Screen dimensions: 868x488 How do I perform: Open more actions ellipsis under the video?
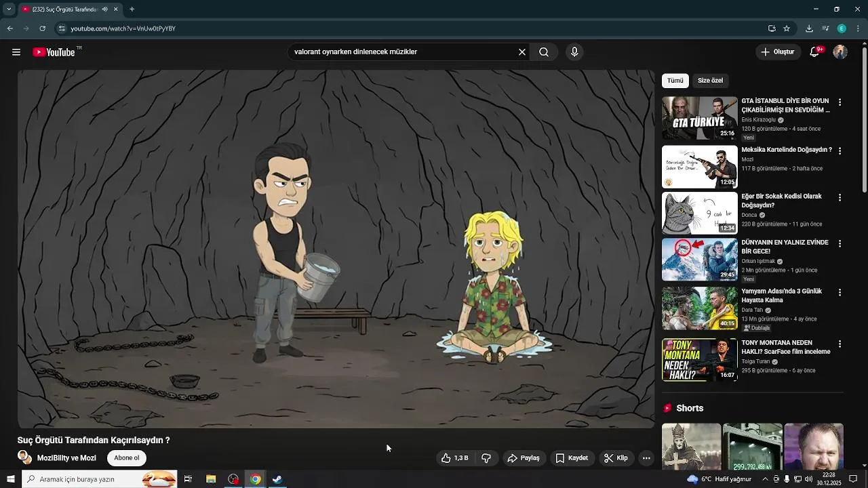(x=646, y=458)
